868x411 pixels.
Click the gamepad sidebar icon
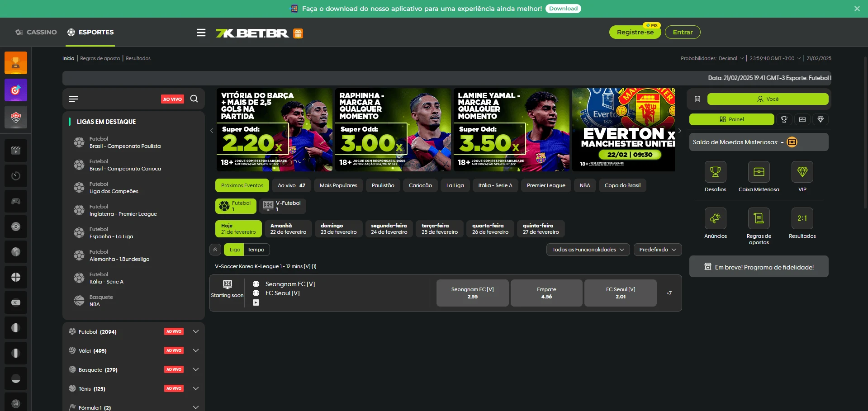pyautogui.click(x=16, y=201)
